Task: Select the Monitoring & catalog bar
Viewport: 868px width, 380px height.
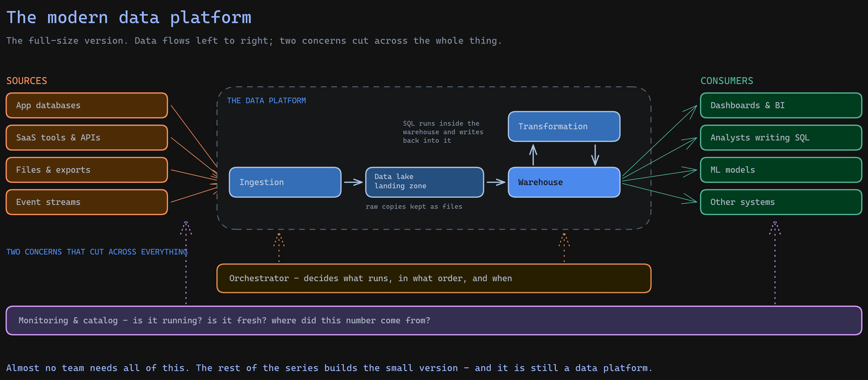Action: coord(434,320)
